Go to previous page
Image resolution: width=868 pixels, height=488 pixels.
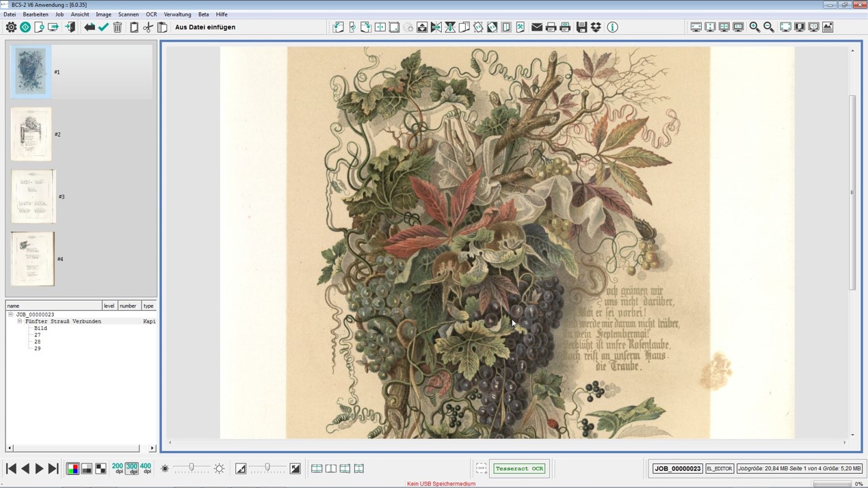tap(25, 469)
